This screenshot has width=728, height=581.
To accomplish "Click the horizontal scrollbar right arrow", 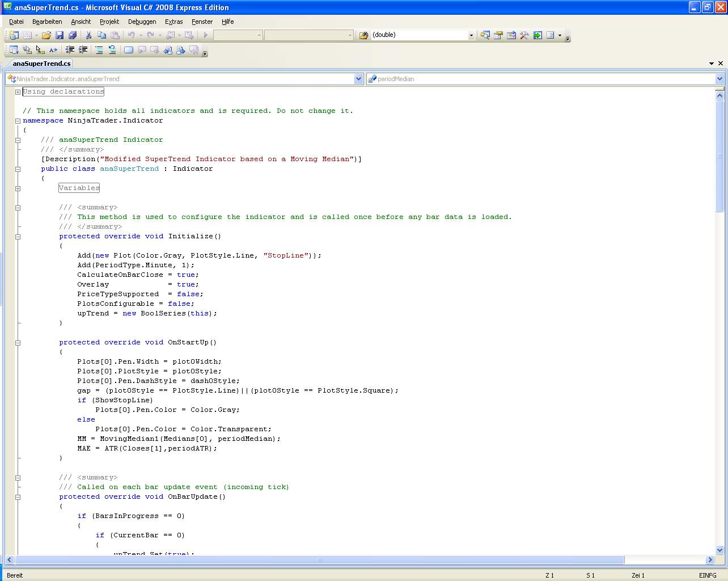I will [x=710, y=560].
